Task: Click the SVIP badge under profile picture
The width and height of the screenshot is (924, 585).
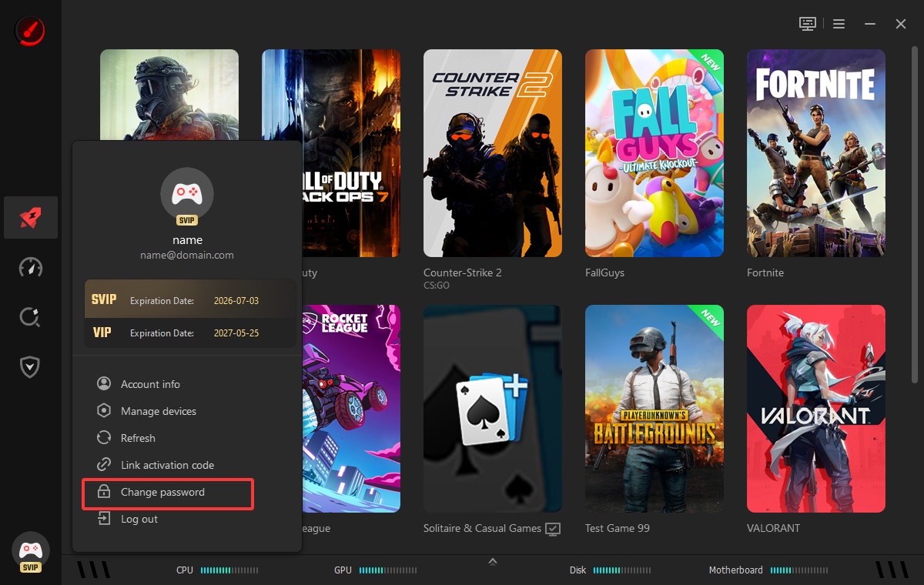Action: point(187,220)
